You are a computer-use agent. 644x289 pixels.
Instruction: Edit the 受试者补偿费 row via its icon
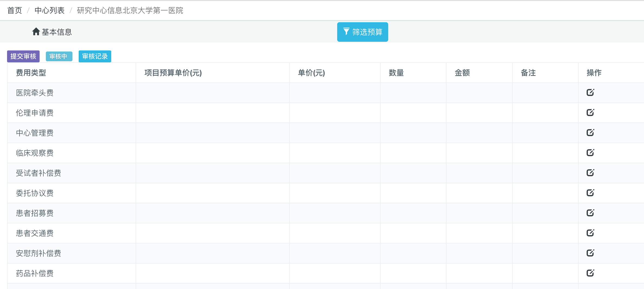point(590,173)
